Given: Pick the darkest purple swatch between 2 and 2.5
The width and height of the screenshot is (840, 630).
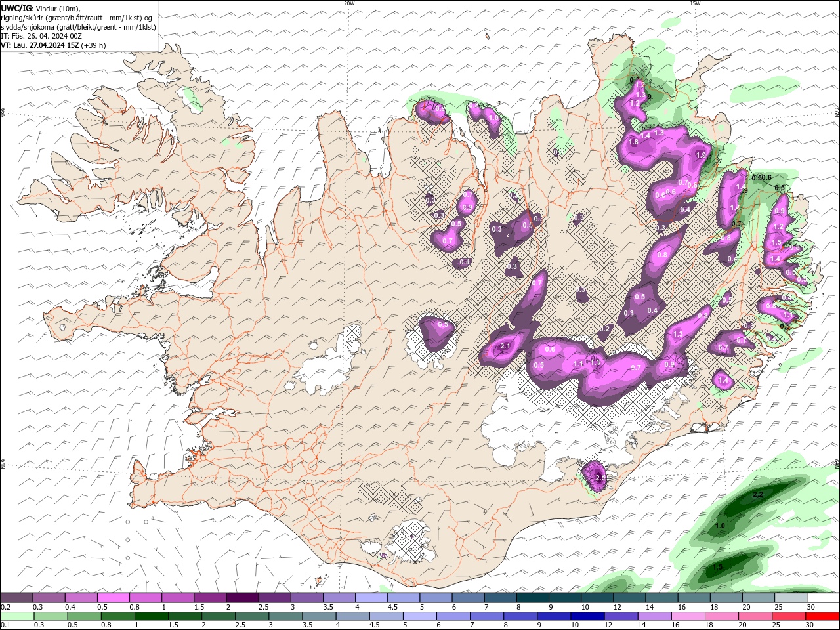Looking at the screenshot, I should pyautogui.click(x=241, y=598).
